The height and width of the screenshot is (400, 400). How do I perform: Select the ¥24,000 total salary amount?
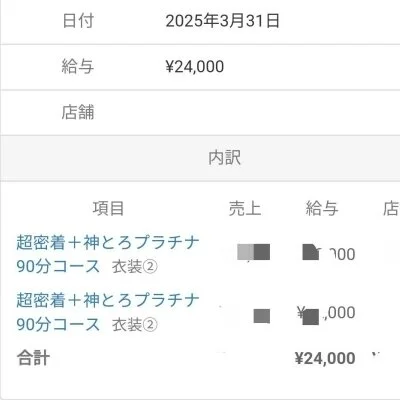325,358
